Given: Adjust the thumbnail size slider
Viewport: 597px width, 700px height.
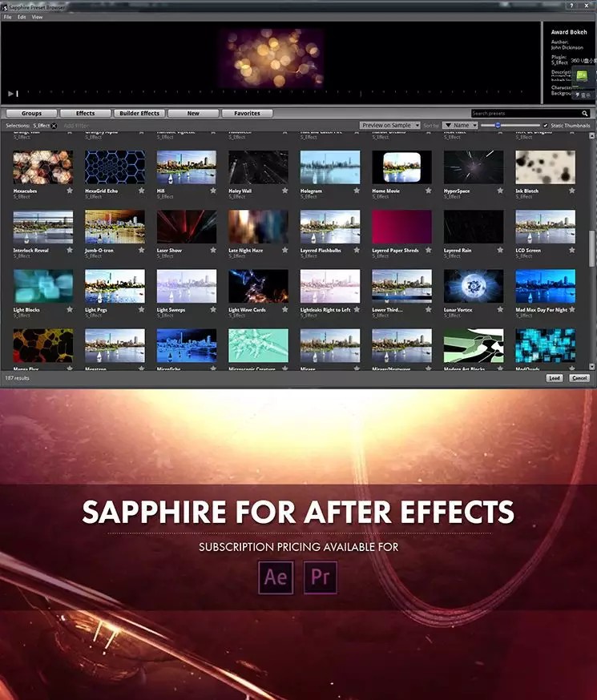Looking at the screenshot, I should point(498,126).
